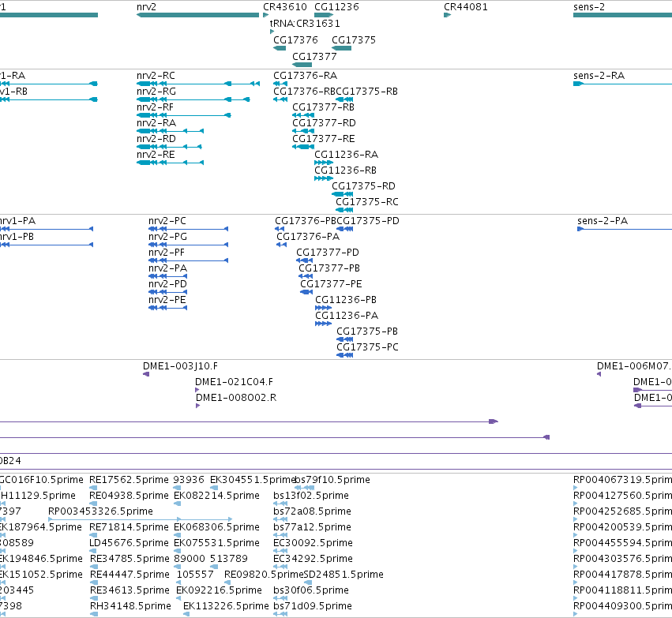Select protein CG17377-PD
The height and width of the screenshot is (618, 672).
pos(328,253)
